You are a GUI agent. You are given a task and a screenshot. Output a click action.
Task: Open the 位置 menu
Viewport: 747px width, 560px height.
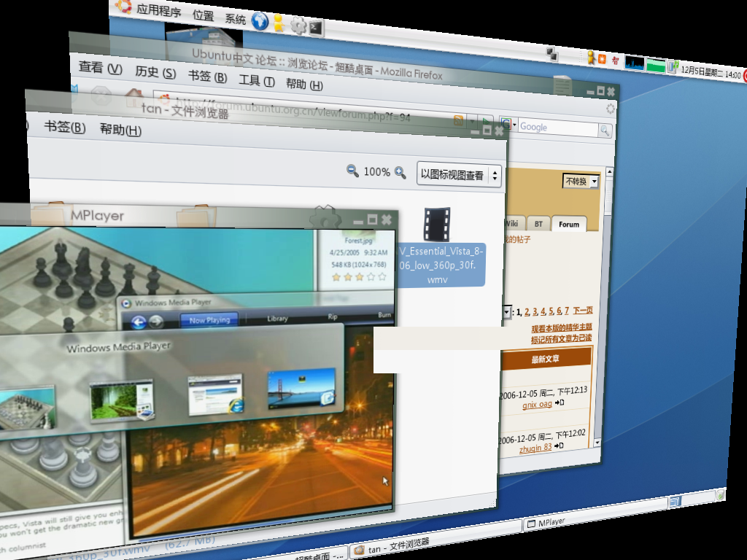tap(204, 15)
